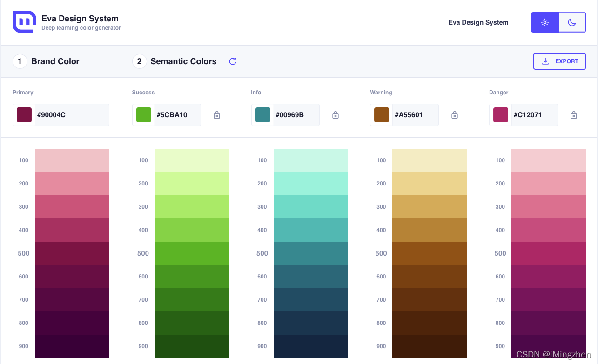This screenshot has height=364, width=598.
Task: Select the Warning 500 shade
Action: 430,253
